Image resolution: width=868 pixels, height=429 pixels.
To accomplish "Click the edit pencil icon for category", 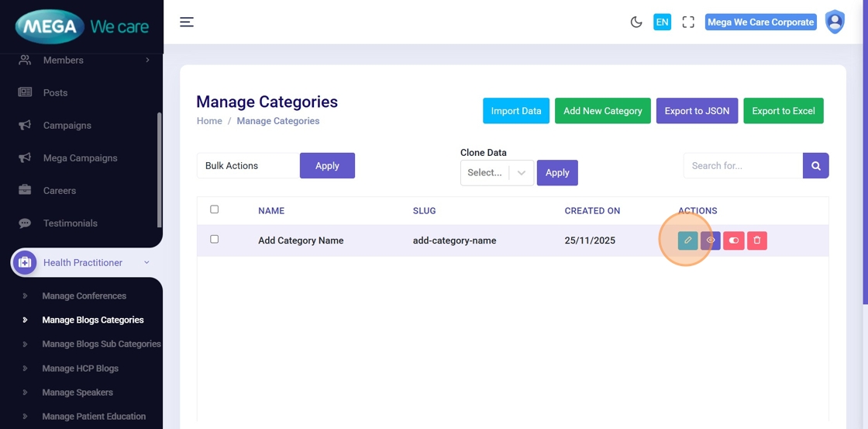I will click(687, 240).
